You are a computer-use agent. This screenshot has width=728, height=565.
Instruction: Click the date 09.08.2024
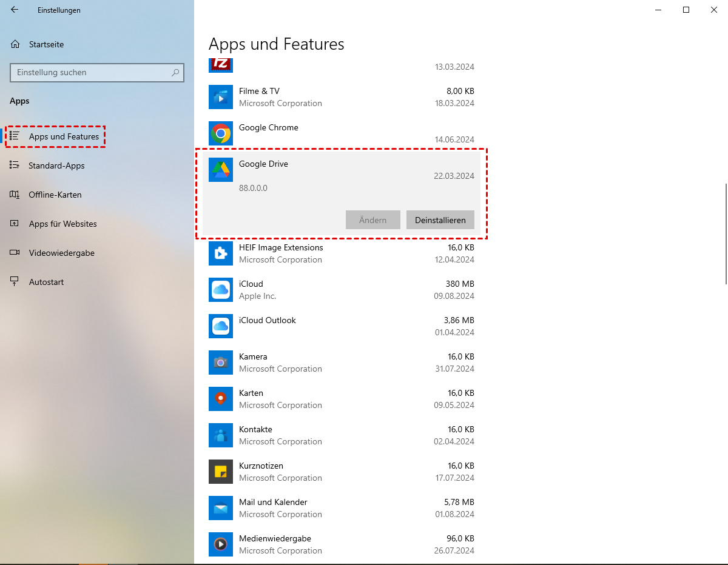coord(454,296)
